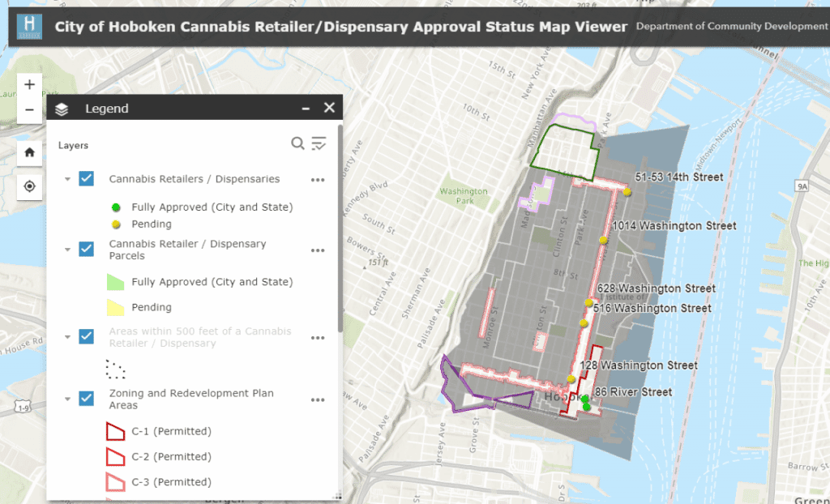
Task: Click the layer filter icon beside search
Action: (x=319, y=143)
